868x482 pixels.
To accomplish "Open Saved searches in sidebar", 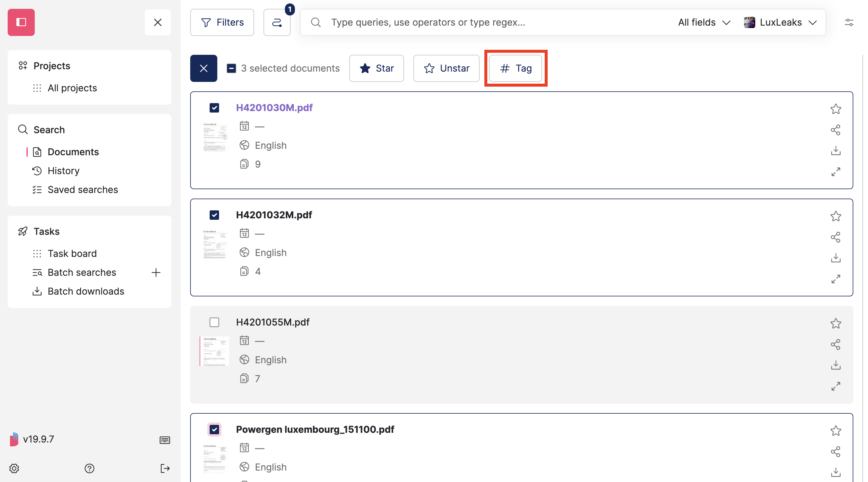I will click(x=83, y=190).
